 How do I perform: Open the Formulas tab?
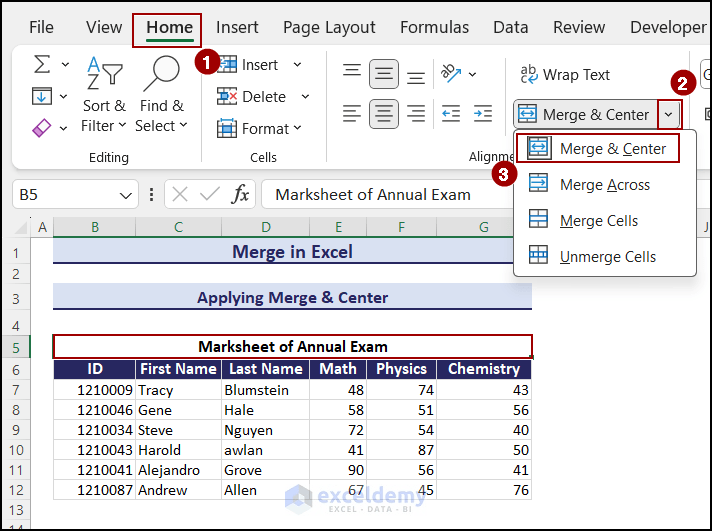click(x=435, y=27)
